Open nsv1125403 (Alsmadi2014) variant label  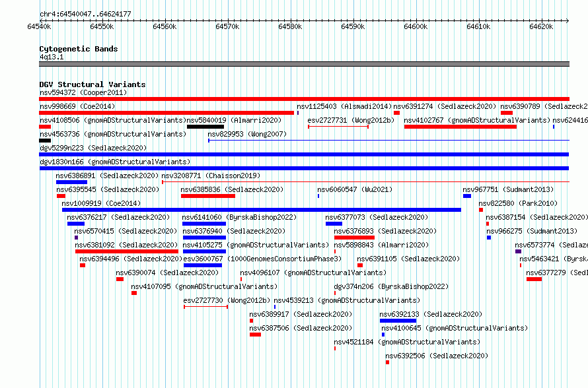[x=344, y=106]
